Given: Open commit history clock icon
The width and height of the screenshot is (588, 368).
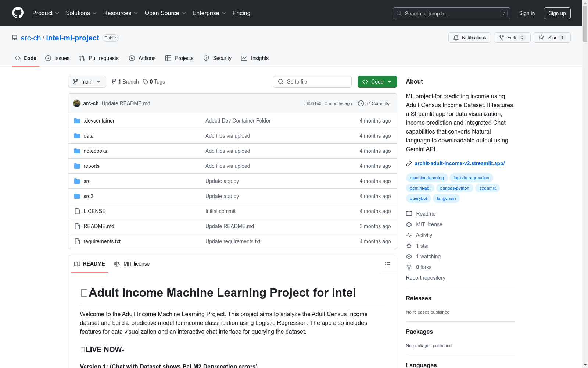Looking at the screenshot, I should coord(361,103).
